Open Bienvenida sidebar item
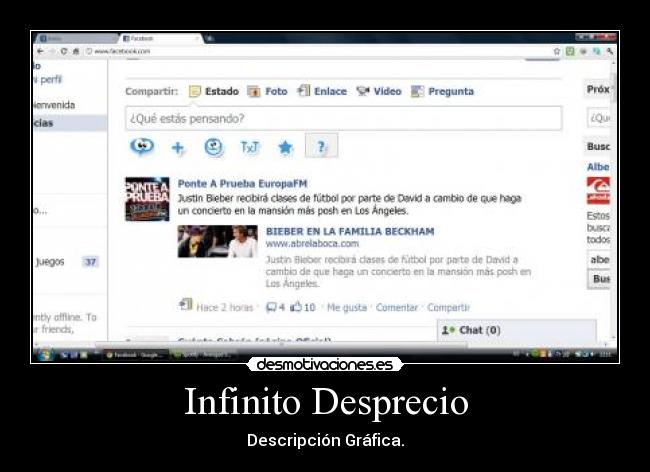Viewport: 650px width, 472px height. pos(54,105)
